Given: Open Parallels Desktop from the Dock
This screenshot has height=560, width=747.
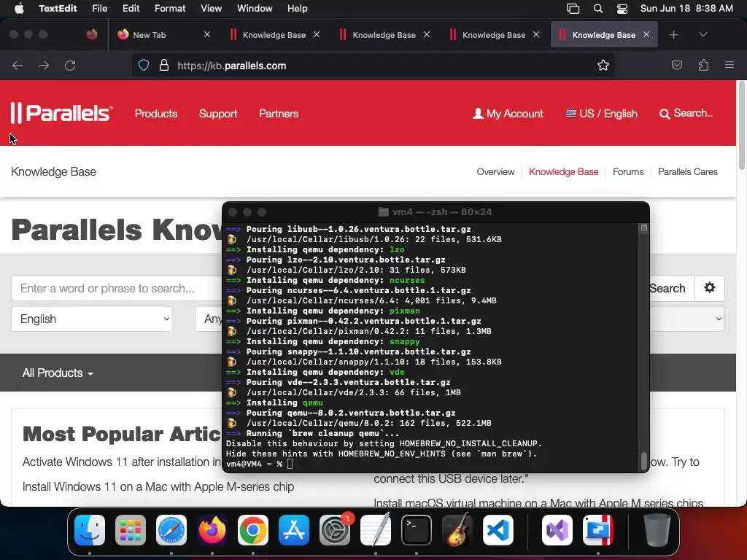Looking at the screenshot, I should pyautogui.click(x=598, y=530).
